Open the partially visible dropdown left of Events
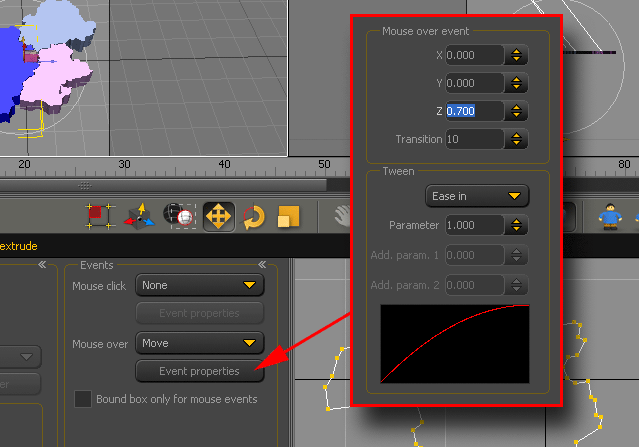This screenshot has height=447, width=639. click(20, 357)
